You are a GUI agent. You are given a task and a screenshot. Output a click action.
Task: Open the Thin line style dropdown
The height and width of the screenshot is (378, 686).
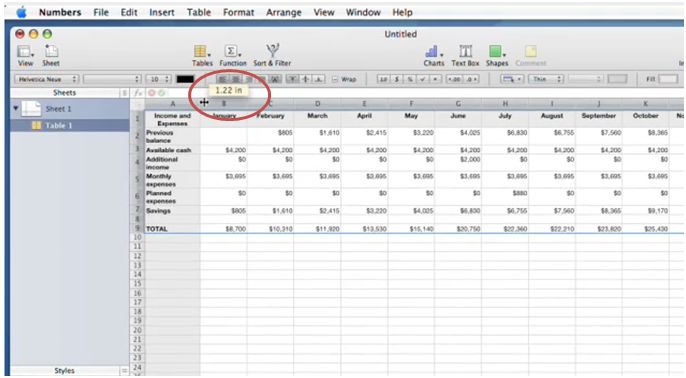[x=546, y=79]
